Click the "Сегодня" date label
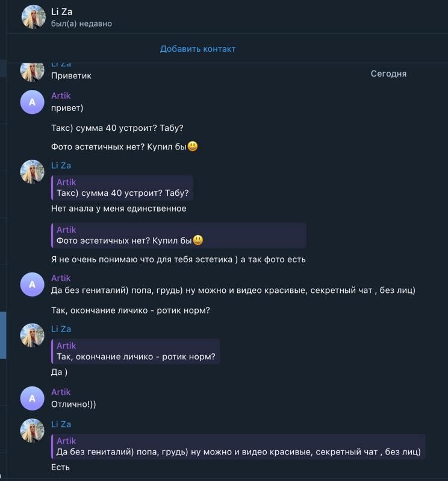The height and width of the screenshot is (481, 448). pos(388,74)
